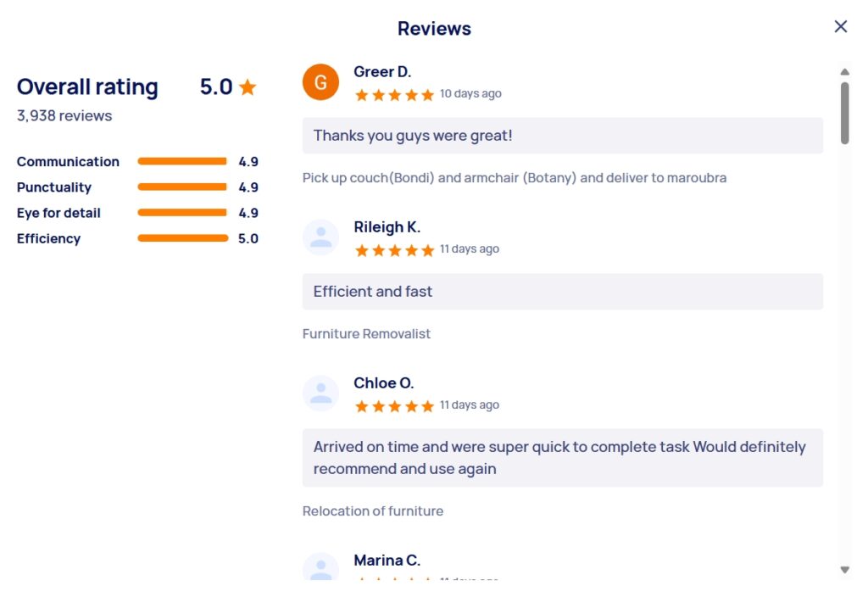
Task: Click the reviews scrollbar thumb
Action: [x=844, y=113]
